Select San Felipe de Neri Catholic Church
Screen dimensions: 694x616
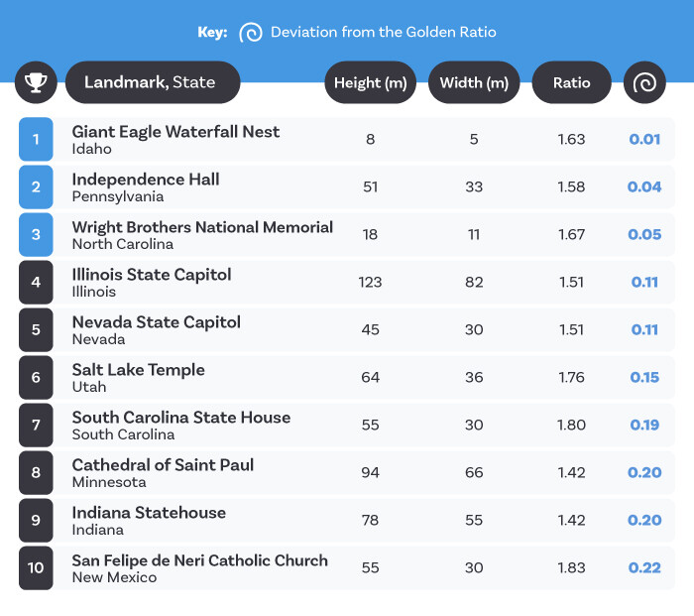199,560
